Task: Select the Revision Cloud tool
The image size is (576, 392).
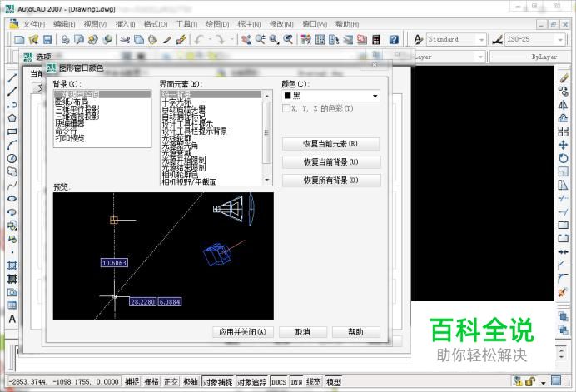Action: (x=12, y=171)
